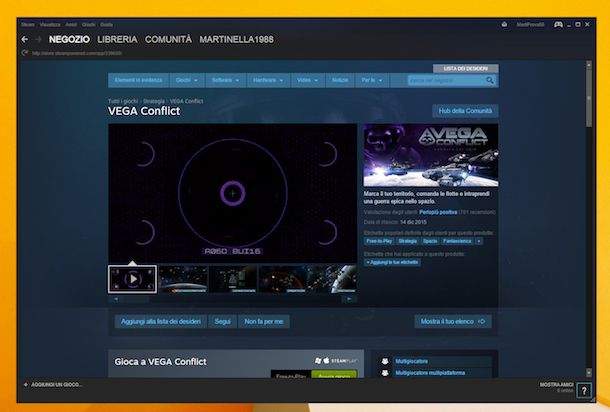Click the Multigiocatore multipiattaforma icon
The width and height of the screenshot is (610, 412).
[x=385, y=373]
